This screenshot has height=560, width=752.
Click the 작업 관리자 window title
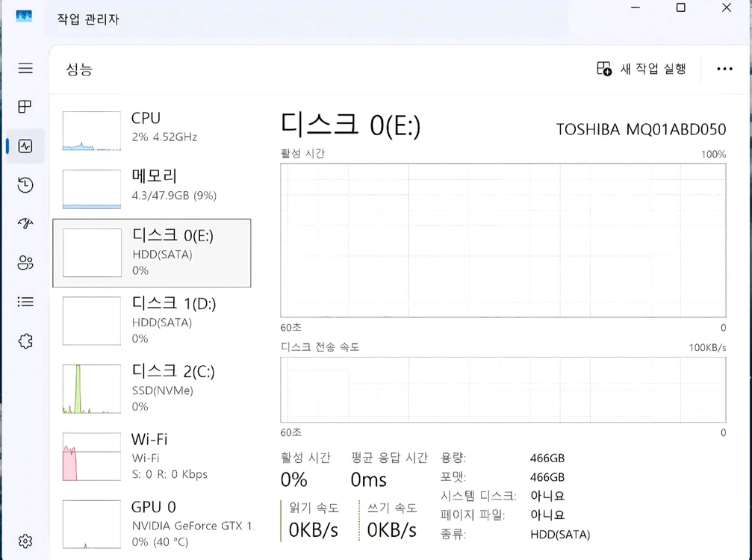[88, 19]
